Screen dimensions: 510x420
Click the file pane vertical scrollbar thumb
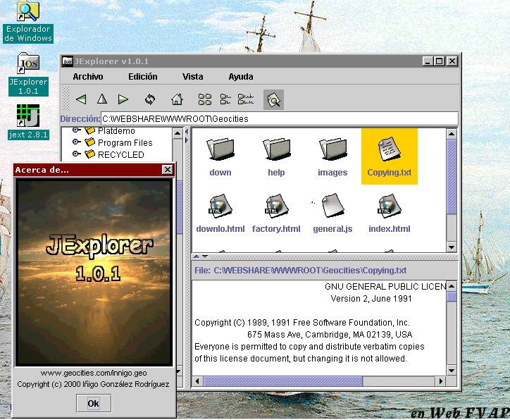452,177
